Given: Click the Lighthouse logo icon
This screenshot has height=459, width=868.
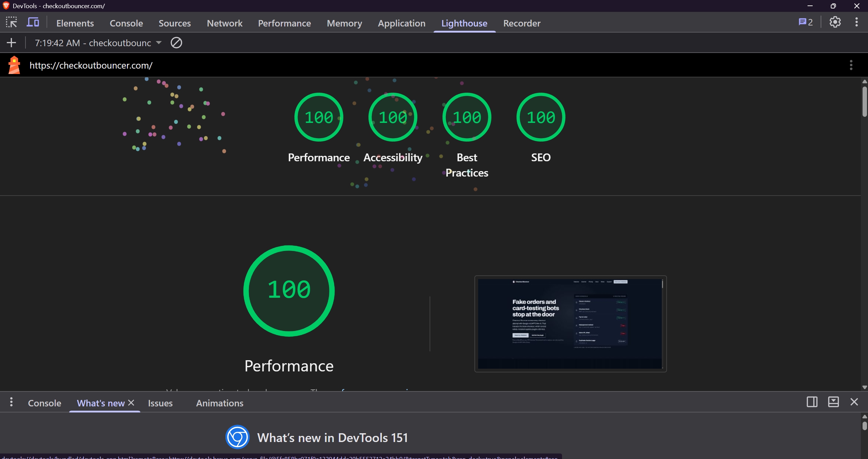Looking at the screenshot, I should [14, 65].
